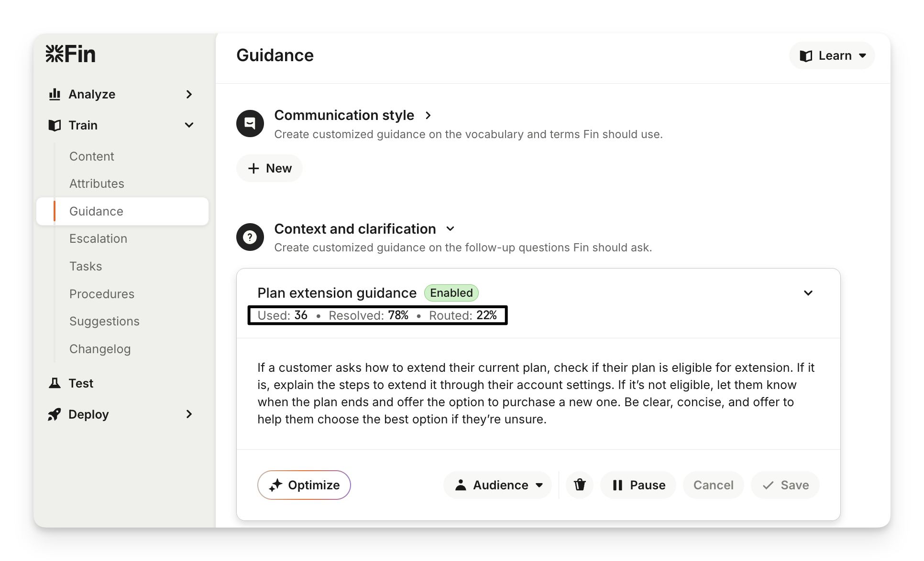The height and width of the screenshot is (561, 924).
Task: Collapse the Train sidebar section
Action: 189,125
